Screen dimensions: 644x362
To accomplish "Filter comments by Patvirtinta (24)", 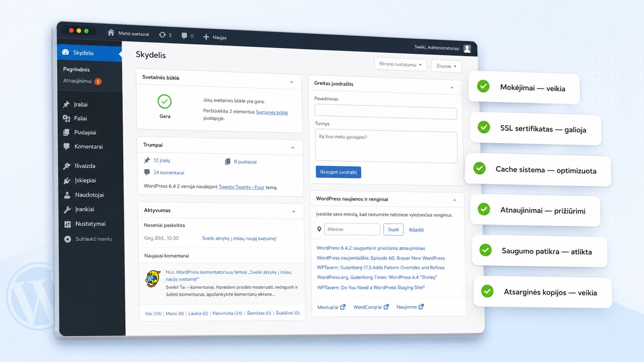I will pyautogui.click(x=227, y=313).
